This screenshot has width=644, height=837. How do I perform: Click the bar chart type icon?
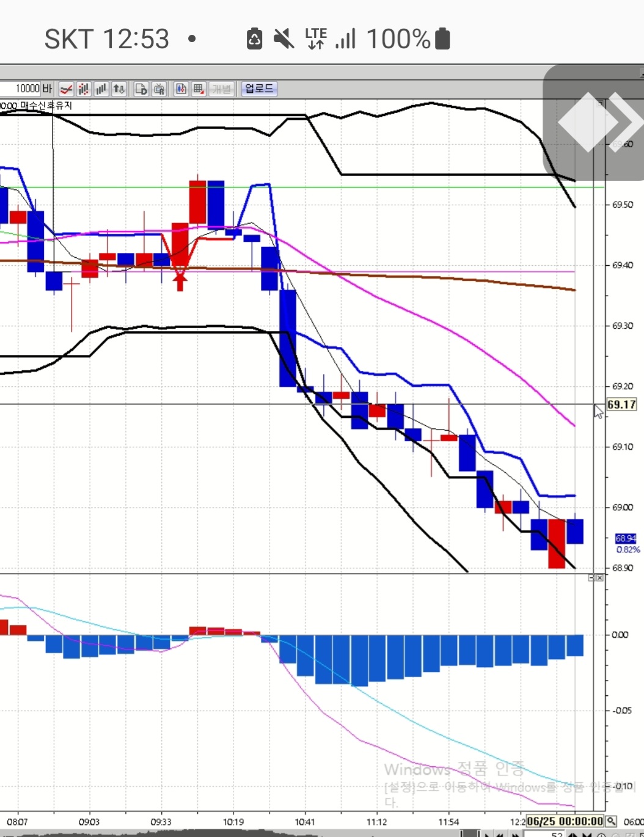click(x=101, y=89)
